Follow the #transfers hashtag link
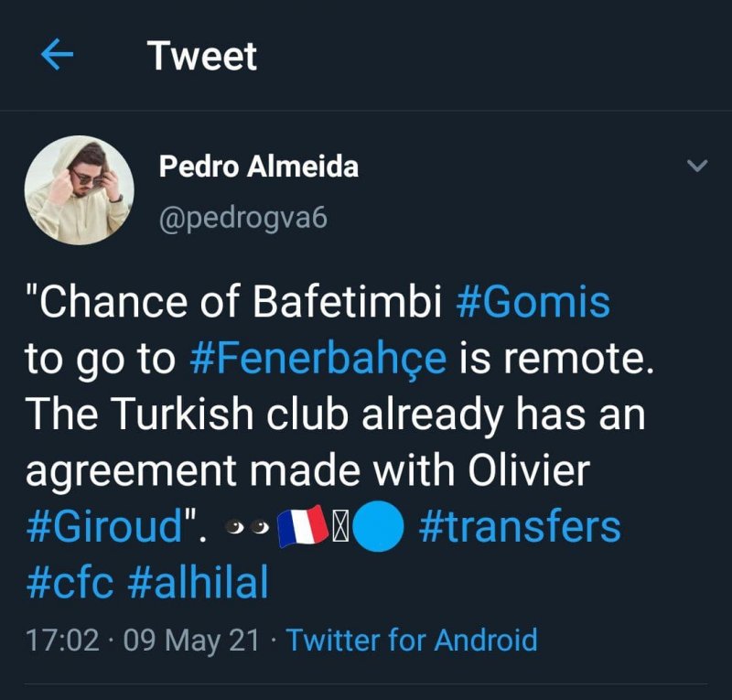Image resolution: width=732 pixels, height=700 pixels. click(520, 528)
